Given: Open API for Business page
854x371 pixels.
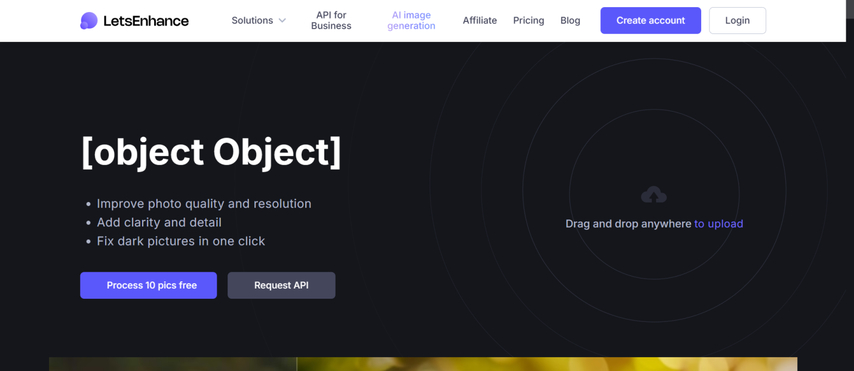Looking at the screenshot, I should [331, 20].
